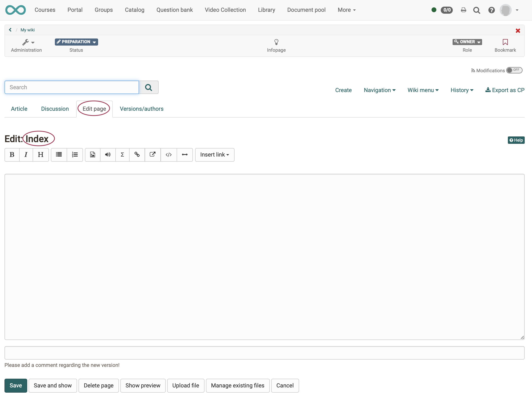Viewport: 532px width, 399px height.
Task: Insert a math formula with the sigma icon
Action: 122,155
